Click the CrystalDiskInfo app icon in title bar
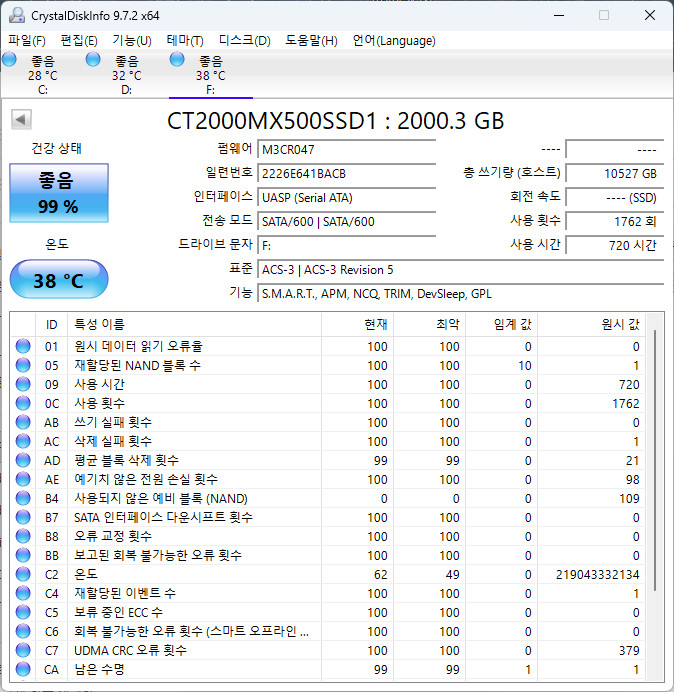Screen dimensions: 674x692 [17, 15]
